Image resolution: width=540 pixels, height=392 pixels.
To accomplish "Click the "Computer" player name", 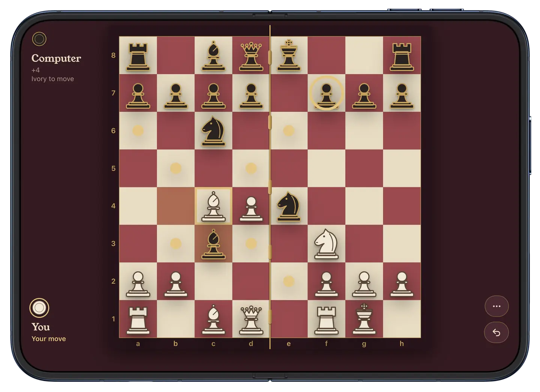I will click(x=56, y=58).
